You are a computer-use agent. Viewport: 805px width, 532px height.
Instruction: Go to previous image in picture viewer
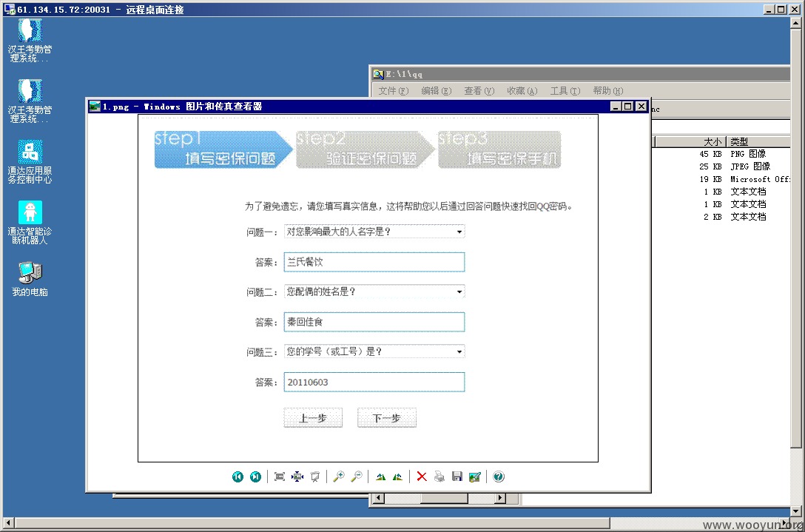click(238, 477)
